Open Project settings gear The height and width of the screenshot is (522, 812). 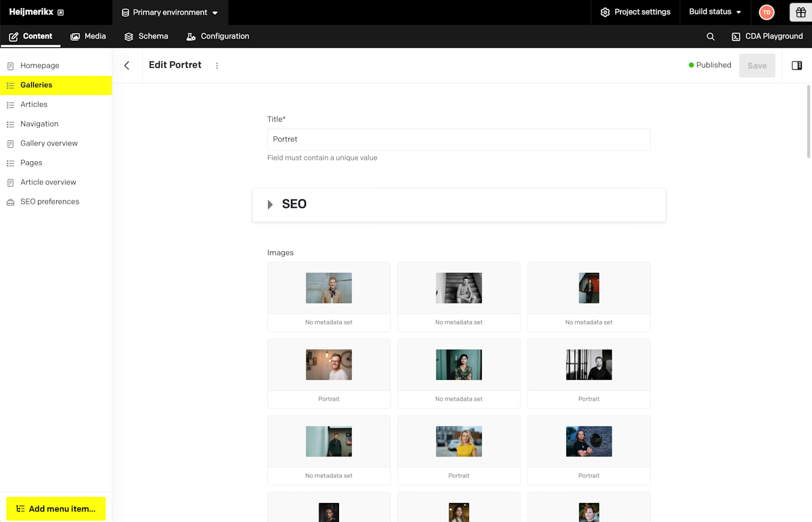pos(635,12)
